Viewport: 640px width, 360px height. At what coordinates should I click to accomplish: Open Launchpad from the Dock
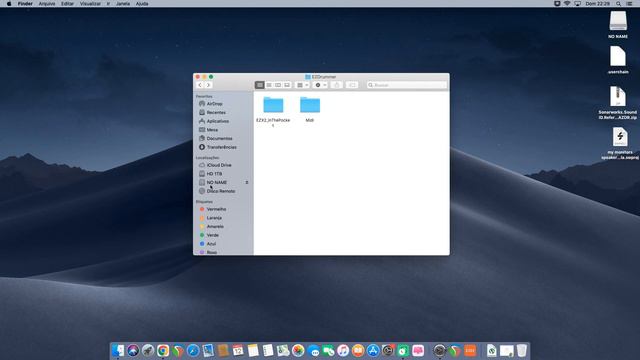[148, 351]
